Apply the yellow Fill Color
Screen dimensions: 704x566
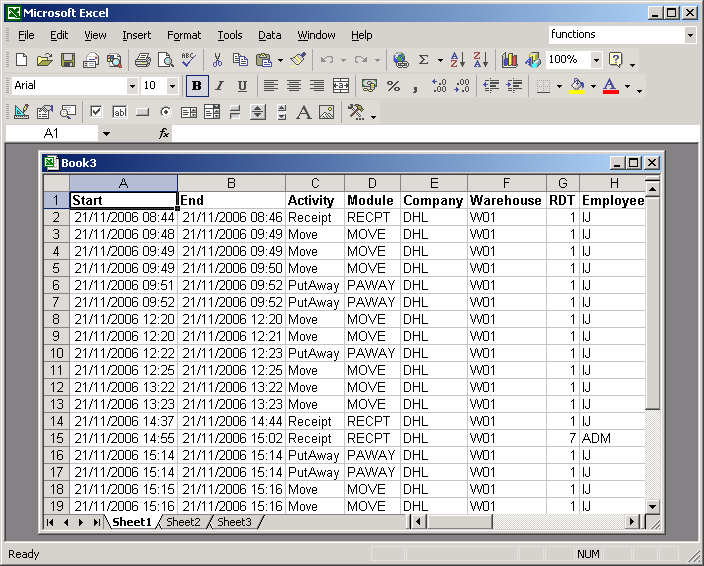click(x=577, y=86)
